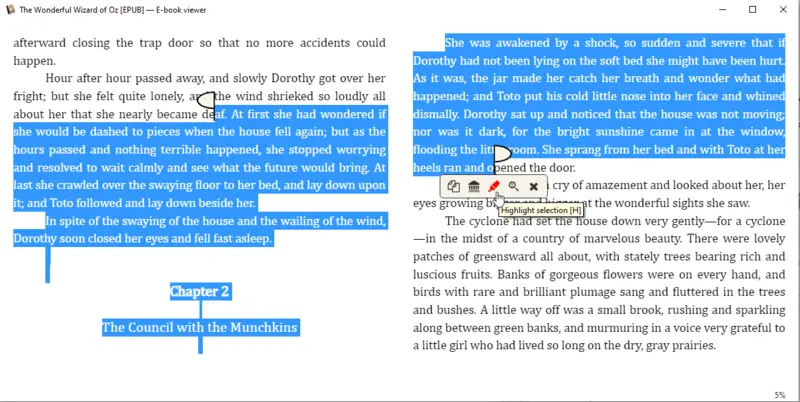Click the text 'afterward closing the trap door'

(x=105, y=43)
